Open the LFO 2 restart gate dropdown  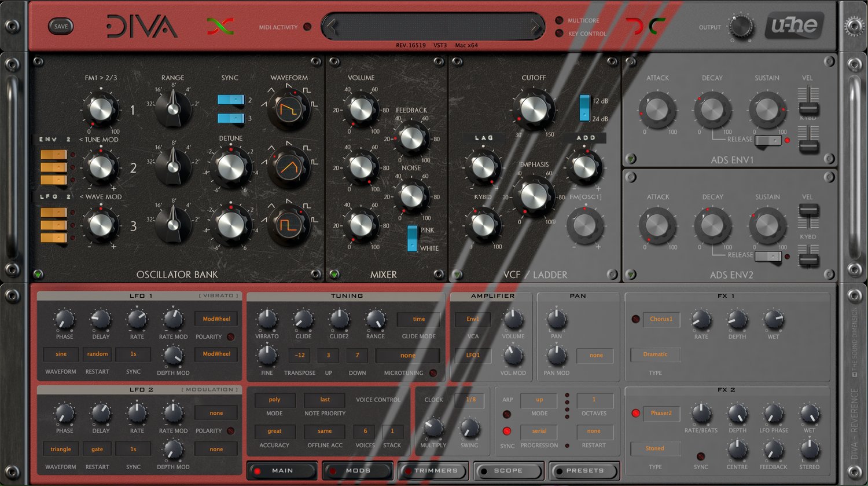(97, 449)
